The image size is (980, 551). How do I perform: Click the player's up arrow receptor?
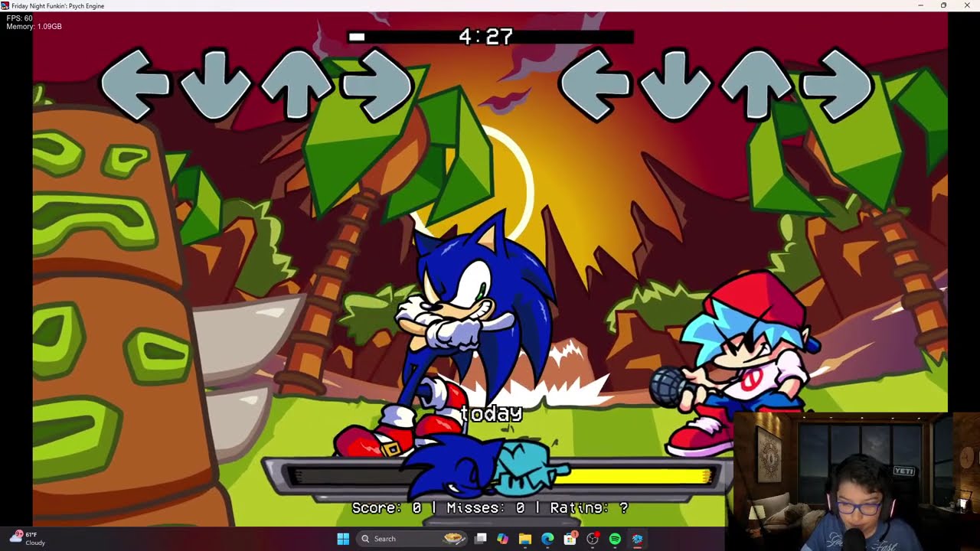pos(756,84)
